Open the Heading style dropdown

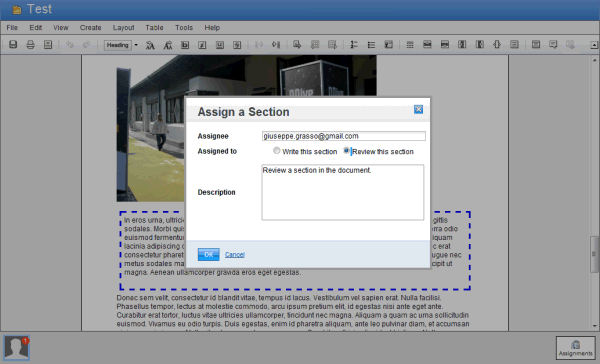tap(118, 45)
